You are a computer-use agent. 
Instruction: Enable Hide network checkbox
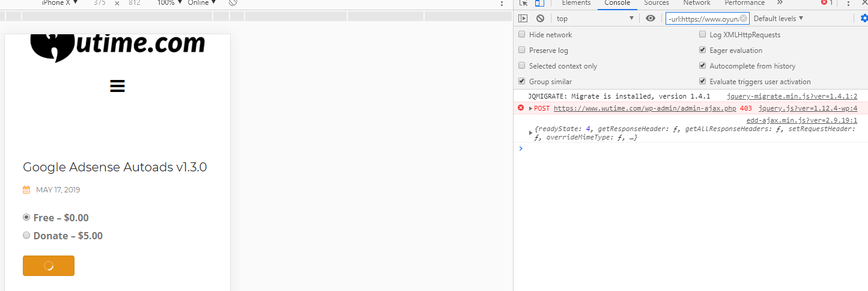[x=521, y=35]
